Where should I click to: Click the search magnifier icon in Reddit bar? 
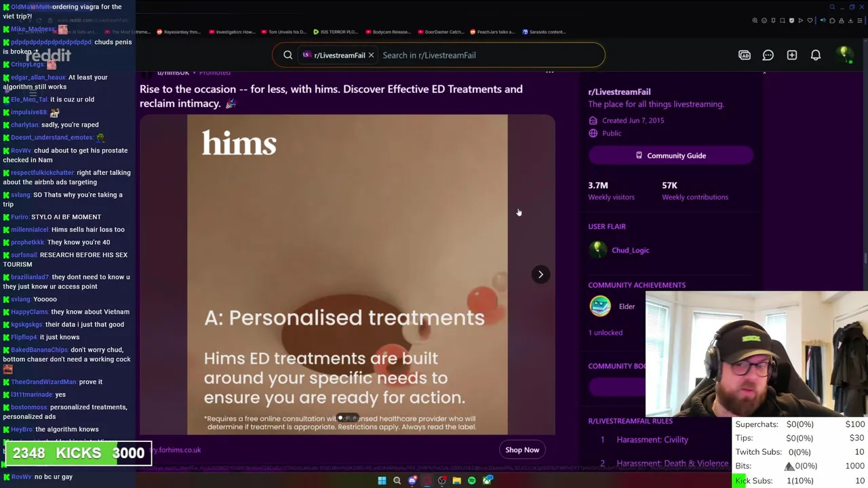click(x=288, y=55)
